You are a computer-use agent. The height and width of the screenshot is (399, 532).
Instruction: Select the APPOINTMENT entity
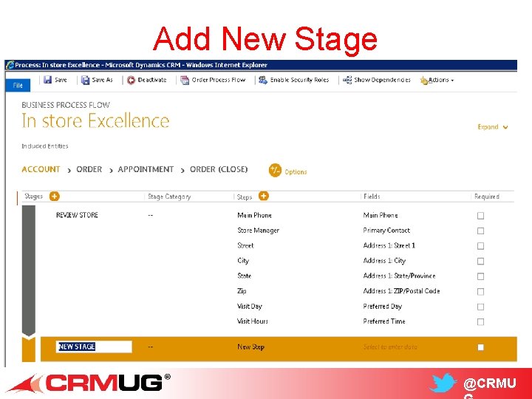click(146, 169)
